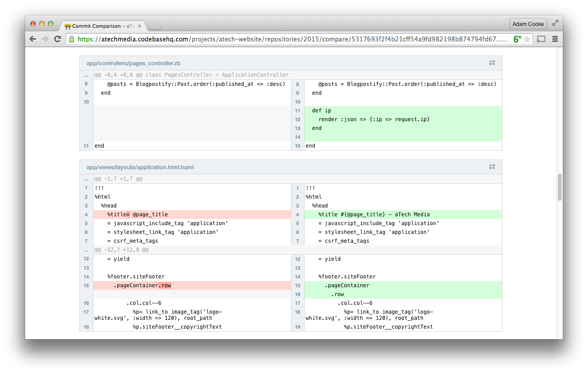Screen dimensions: 588x374
Task: Open the Chrome hamburger menu
Action: point(555,39)
